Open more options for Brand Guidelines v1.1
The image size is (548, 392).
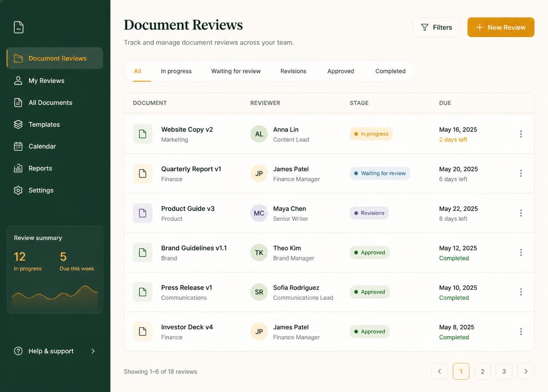pos(521,253)
